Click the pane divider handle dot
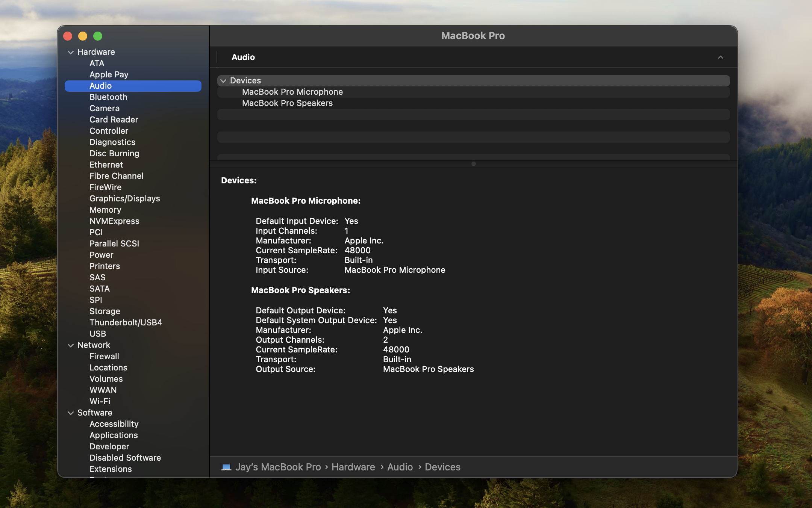The image size is (812, 508). (x=473, y=164)
